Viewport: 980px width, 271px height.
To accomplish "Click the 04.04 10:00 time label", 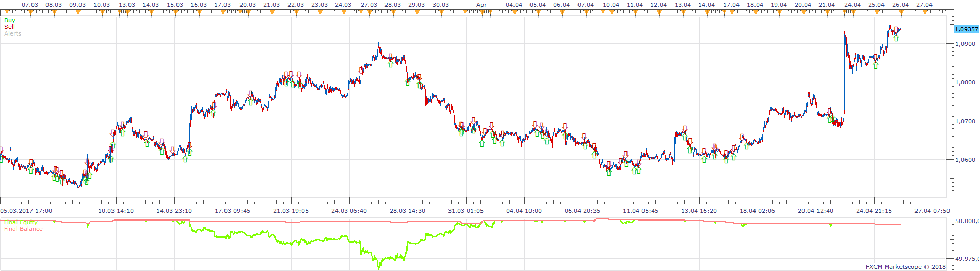I will pyautogui.click(x=524, y=211).
